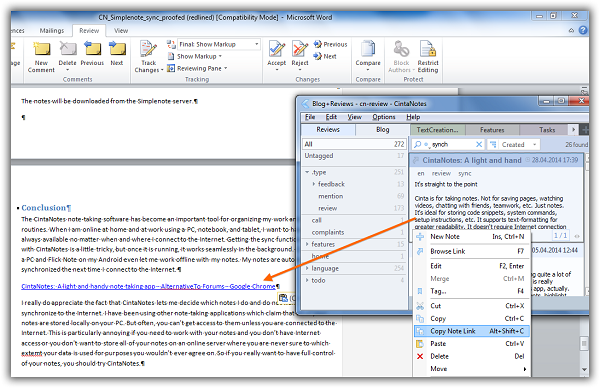
Task: Open CintaNotes Options menu
Action: 384,117
